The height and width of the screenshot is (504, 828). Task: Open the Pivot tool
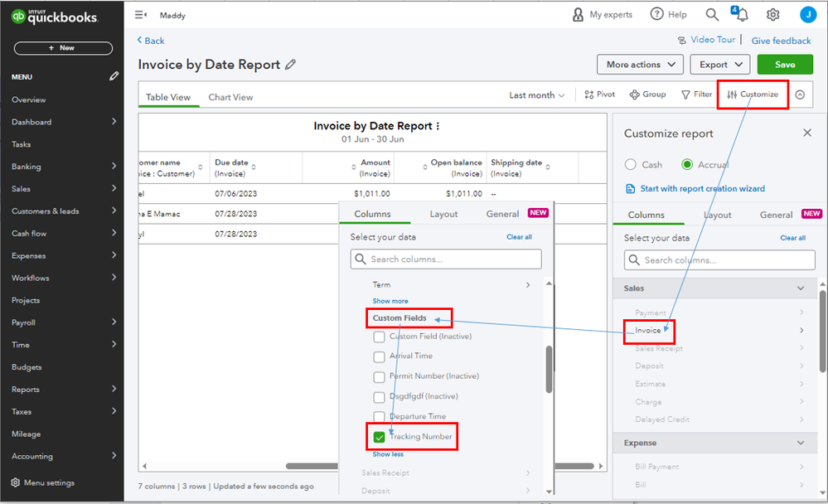coord(600,94)
